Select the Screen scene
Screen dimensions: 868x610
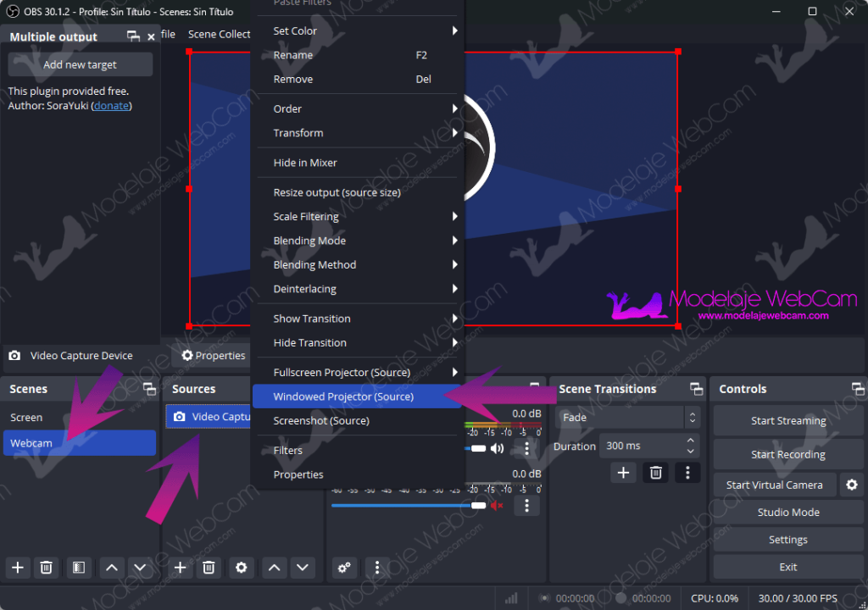tap(80, 418)
